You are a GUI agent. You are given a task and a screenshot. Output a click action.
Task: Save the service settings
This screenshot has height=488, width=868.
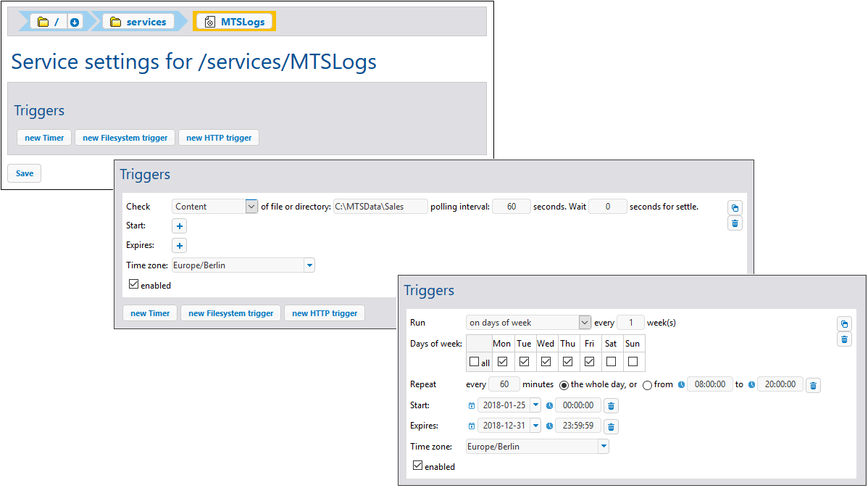pos(25,173)
